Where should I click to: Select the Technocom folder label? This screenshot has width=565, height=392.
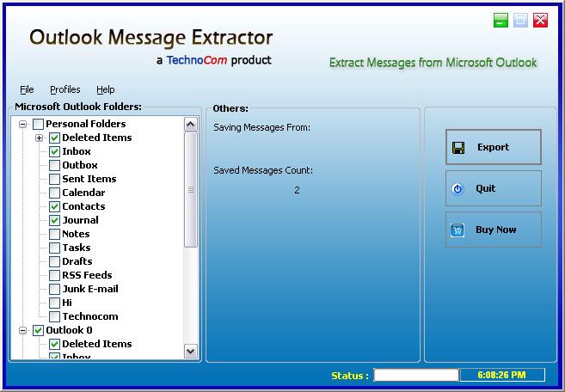pyautogui.click(x=90, y=316)
